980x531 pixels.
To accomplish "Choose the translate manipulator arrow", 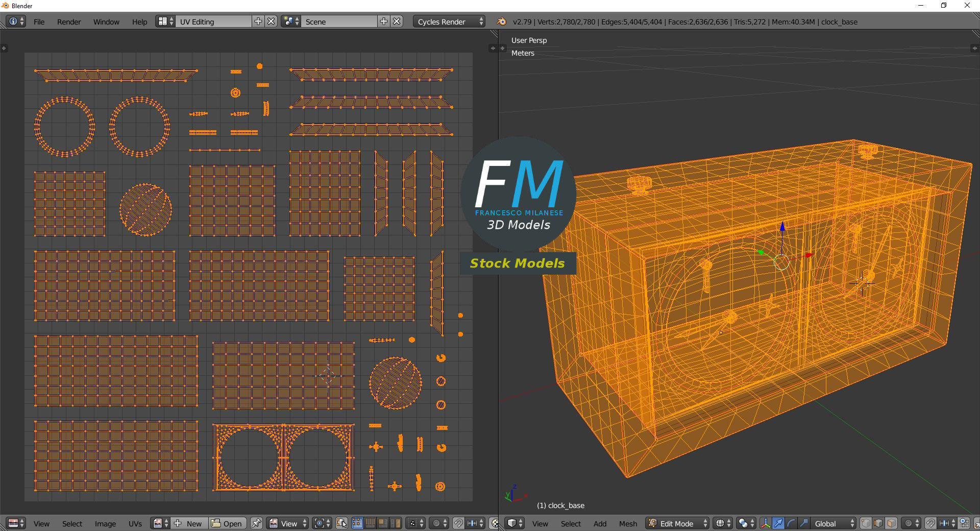I will (778, 523).
